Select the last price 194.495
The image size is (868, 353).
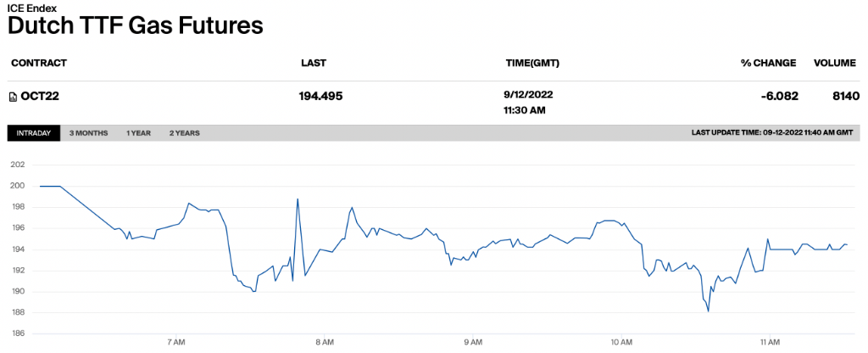(x=320, y=96)
